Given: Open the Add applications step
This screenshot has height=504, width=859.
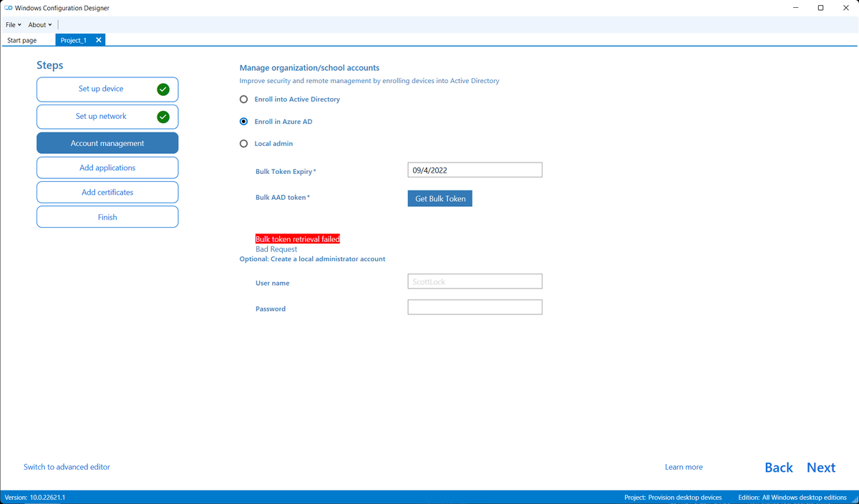Looking at the screenshot, I should pos(107,168).
